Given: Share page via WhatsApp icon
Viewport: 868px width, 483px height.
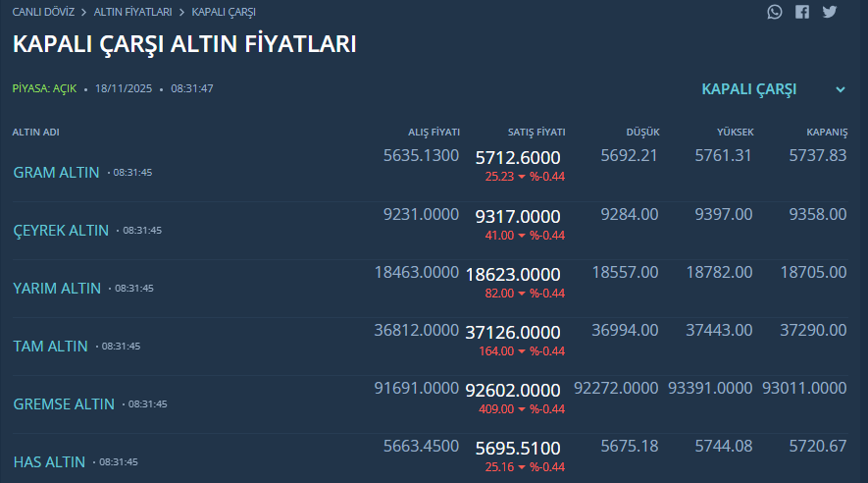Looking at the screenshot, I should click(776, 12).
